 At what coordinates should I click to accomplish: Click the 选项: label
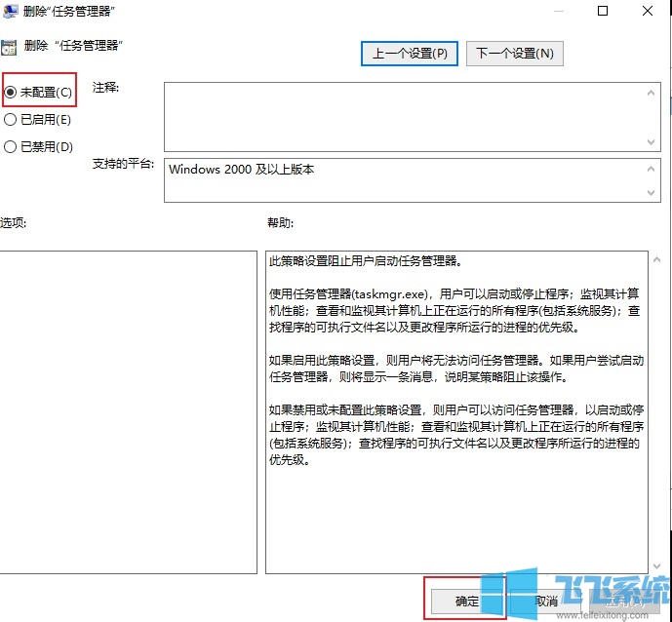point(14,222)
